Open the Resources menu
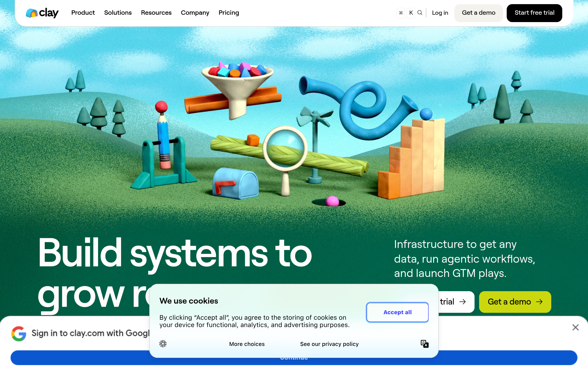This screenshot has height=368, width=588. [x=156, y=13]
